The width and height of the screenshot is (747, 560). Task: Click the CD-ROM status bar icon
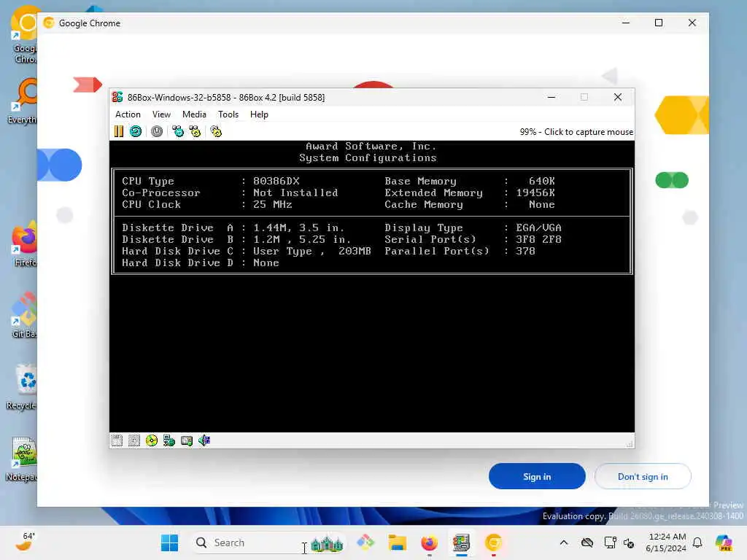pyautogui.click(x=152, y=440)
